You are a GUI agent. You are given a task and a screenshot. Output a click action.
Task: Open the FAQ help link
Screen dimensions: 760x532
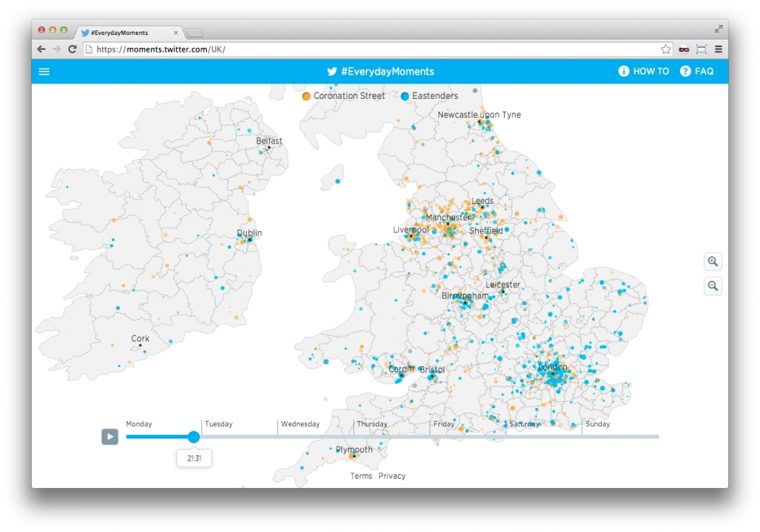point(696,71)
